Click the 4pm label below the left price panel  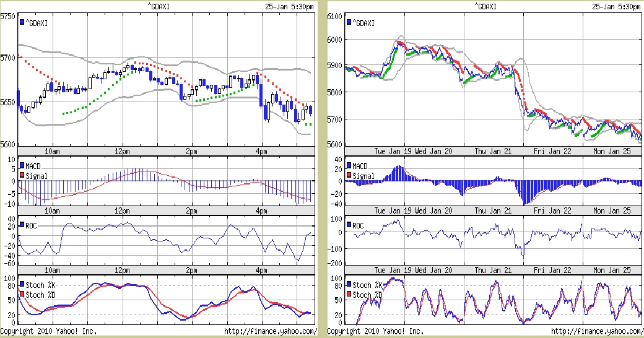[261, 151]
